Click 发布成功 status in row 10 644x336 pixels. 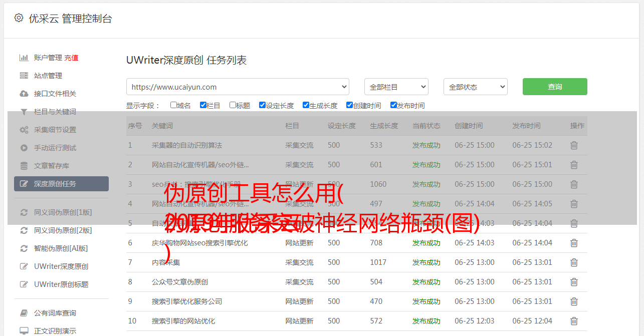[426, 321]
